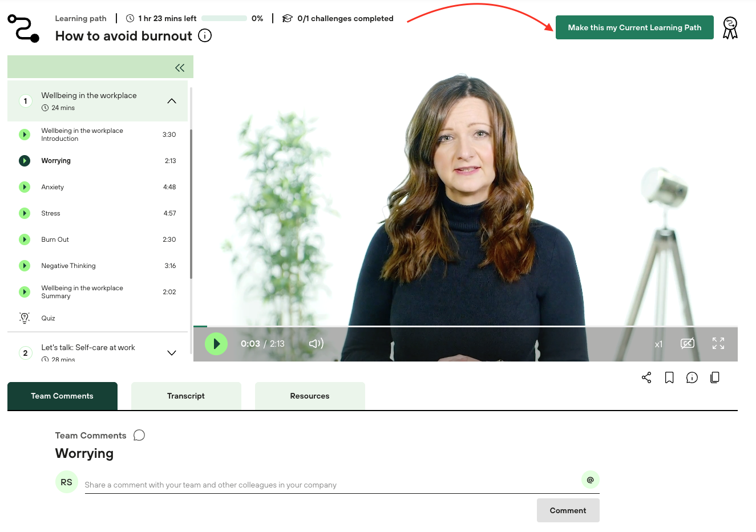The image size is (756, 532).
Task: Collapse the sidebar with the double chevron
Action: click(x=180, y=68)
